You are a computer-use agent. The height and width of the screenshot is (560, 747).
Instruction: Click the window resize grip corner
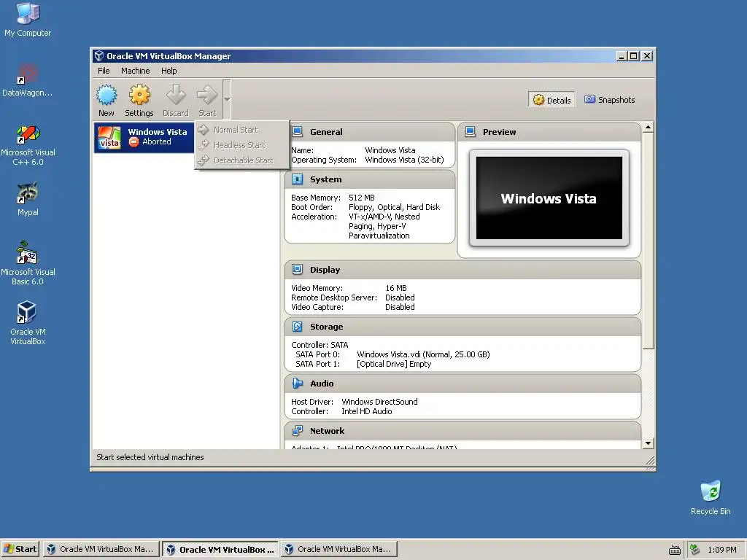(x=650, y=462)
